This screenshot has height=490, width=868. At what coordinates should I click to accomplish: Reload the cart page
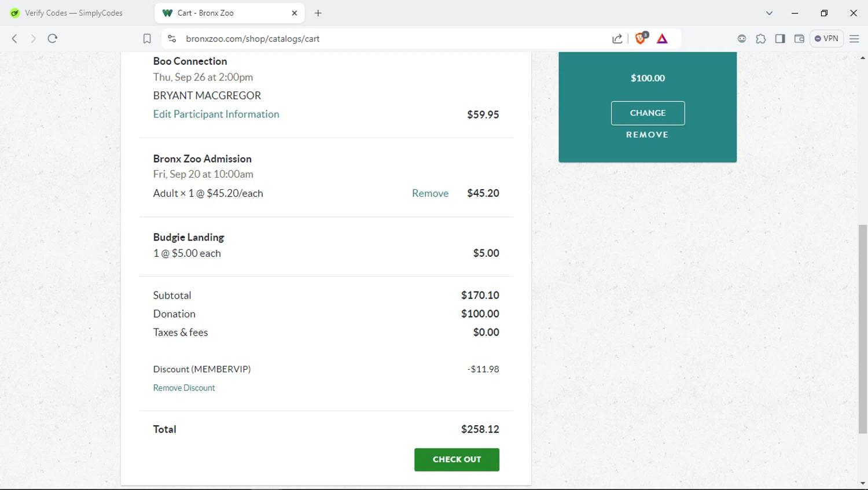(53, 39)
